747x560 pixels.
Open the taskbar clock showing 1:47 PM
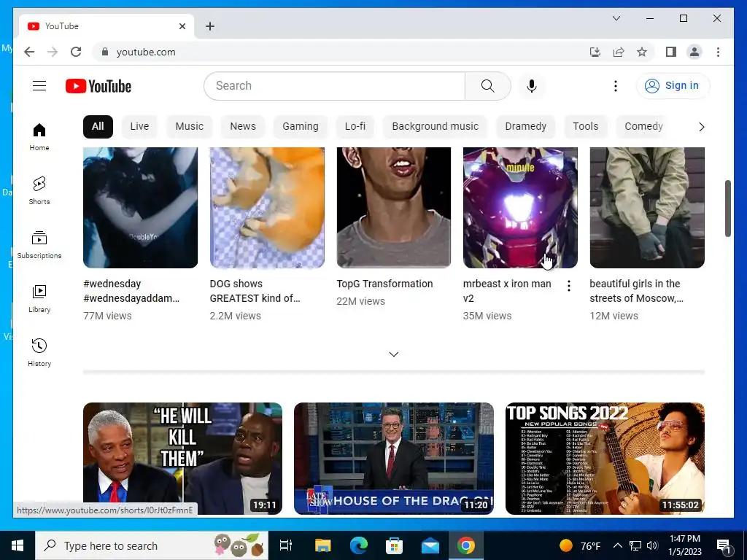[x=684, y=545]
